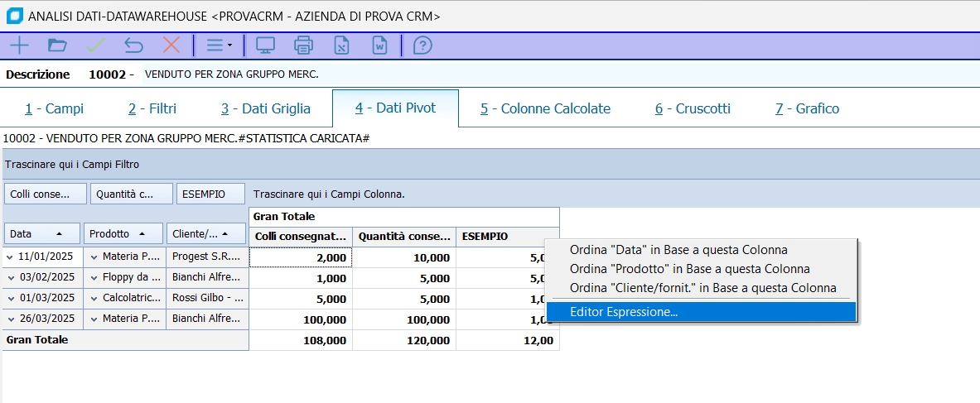Open the hamburger menu dropdown in toolbar

click(x=219, y=45)
